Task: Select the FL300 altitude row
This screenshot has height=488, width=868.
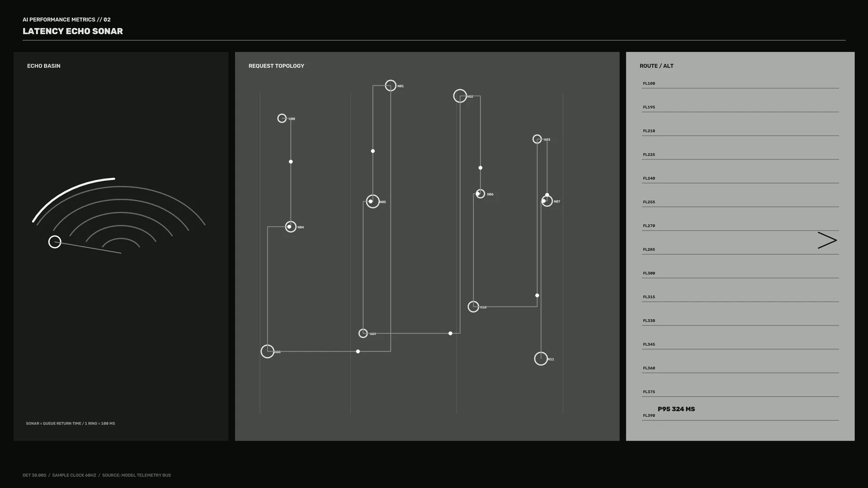Action: (740, 274)
